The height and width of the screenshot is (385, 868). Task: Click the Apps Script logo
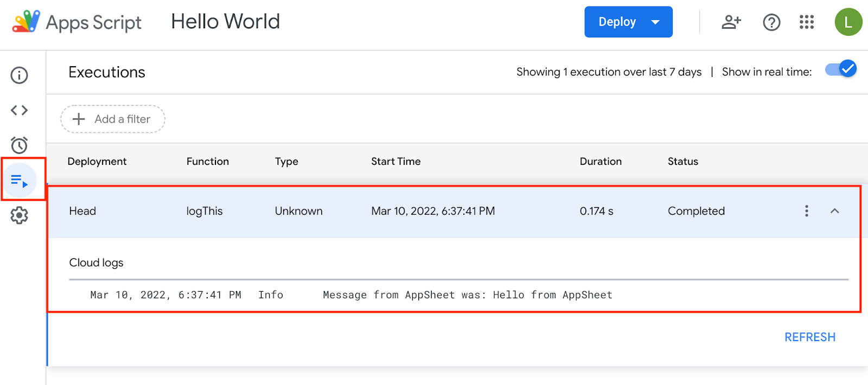tap(26, 22)
